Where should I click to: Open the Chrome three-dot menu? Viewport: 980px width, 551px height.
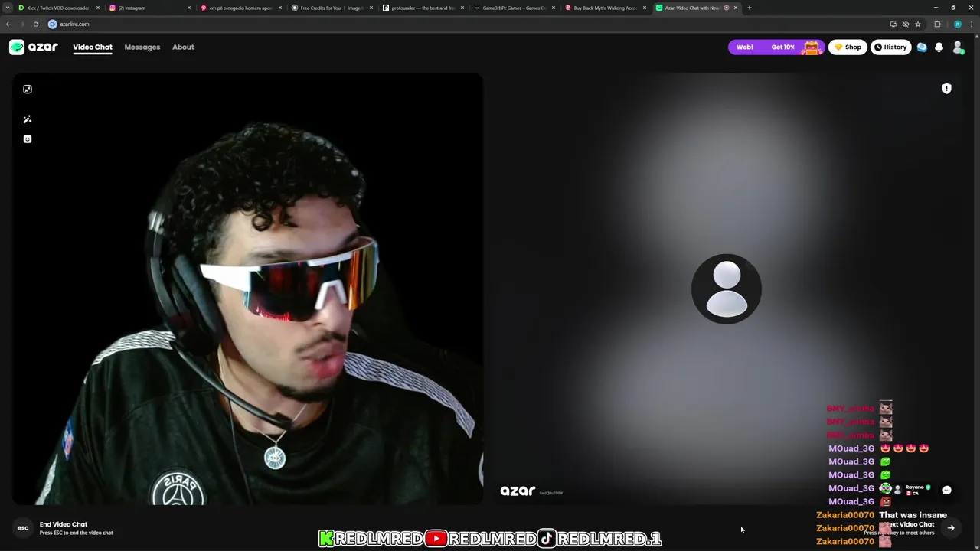(x=972, y=24)
